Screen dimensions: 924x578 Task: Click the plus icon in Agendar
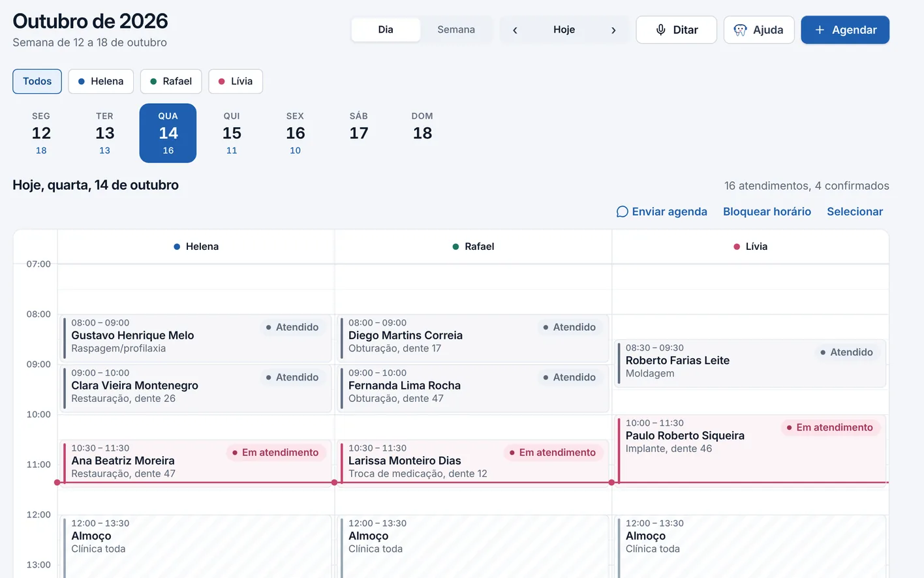pyautogui.click(x=820, y=30)
